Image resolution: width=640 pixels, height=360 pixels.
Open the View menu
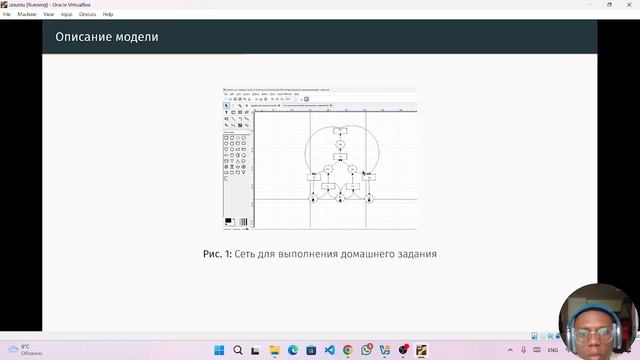click(x=49, y=14)
